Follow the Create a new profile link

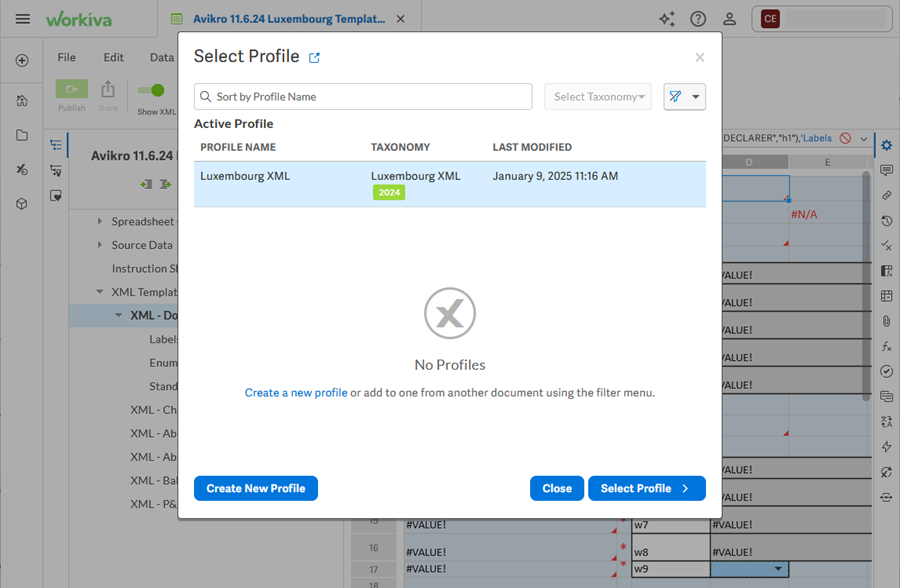tap(296, 393)
